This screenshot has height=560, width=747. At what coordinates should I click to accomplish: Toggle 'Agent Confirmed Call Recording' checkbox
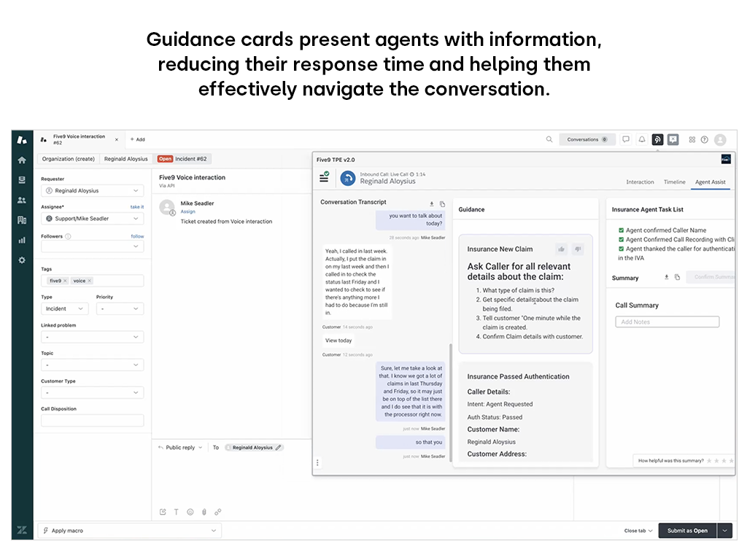(x=621, y=239)
